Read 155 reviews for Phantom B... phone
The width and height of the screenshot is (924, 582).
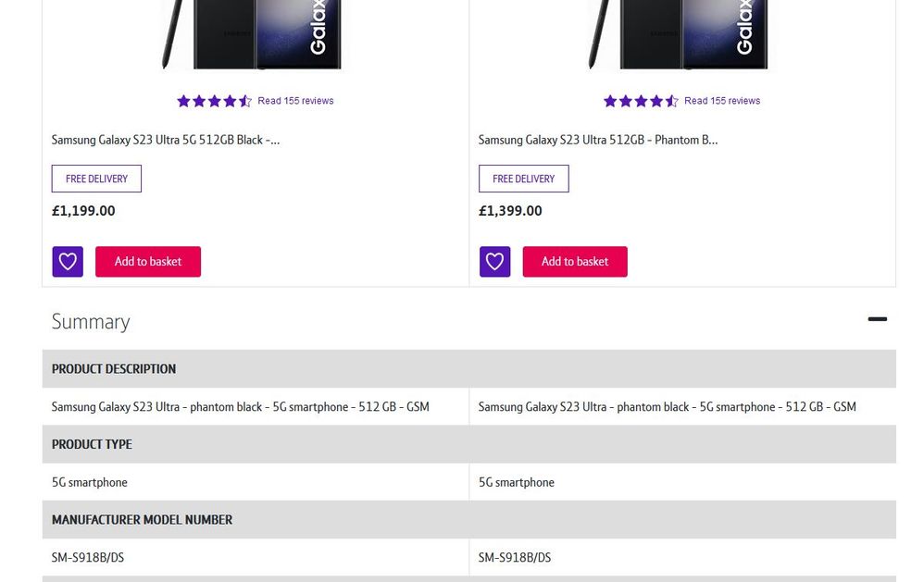coord(722,101)
